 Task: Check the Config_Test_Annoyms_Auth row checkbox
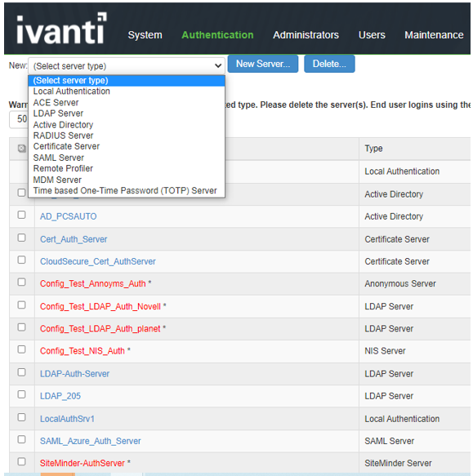(x=21, y=282)
